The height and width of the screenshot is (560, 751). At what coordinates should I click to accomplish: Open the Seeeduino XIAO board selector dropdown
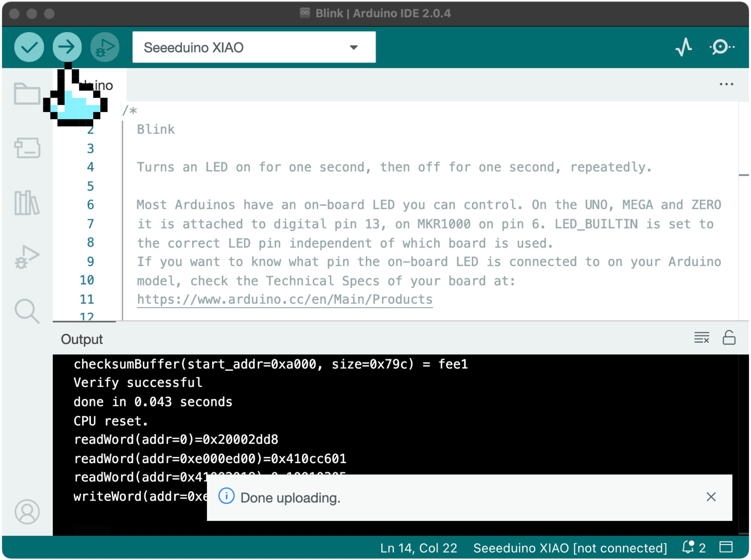[254, 47]
